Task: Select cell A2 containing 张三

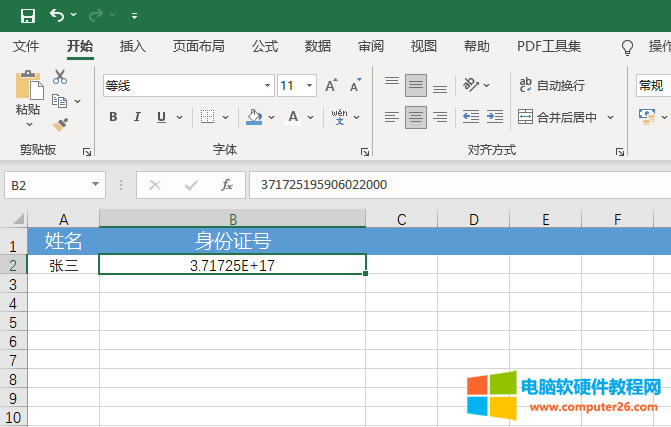Action: (63, 265)
